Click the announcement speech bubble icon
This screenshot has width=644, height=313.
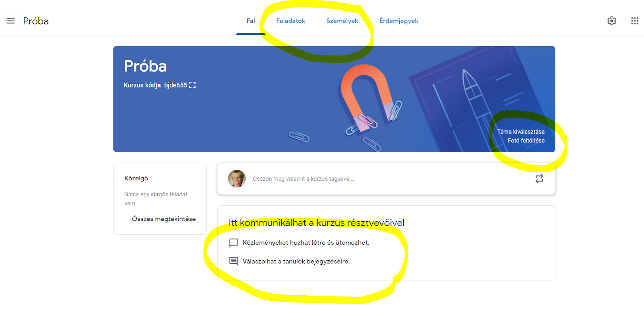(233, 243)
